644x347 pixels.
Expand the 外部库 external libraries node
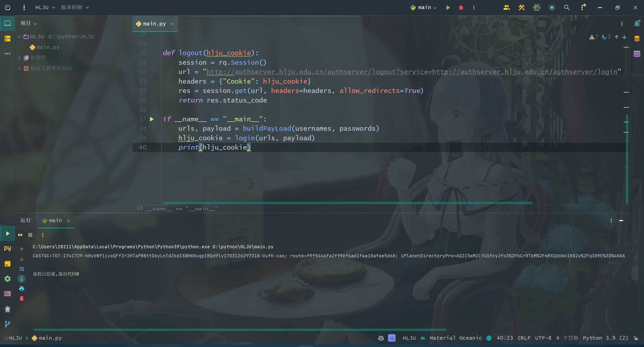tap(19, 58)
